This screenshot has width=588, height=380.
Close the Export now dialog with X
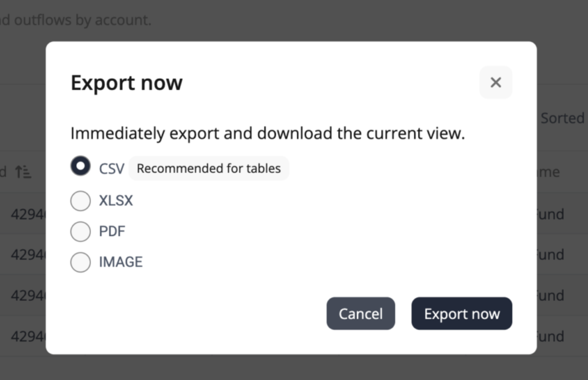[495, 82]
